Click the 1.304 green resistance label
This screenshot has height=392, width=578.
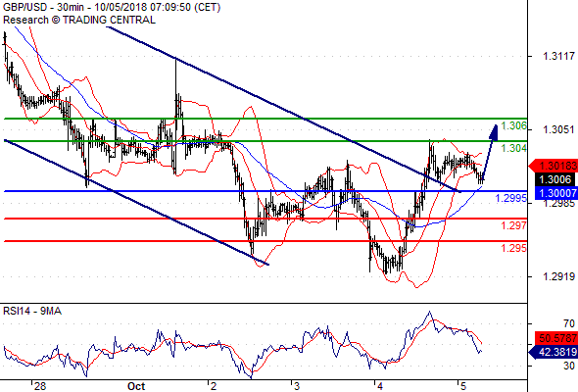[513, 148]
